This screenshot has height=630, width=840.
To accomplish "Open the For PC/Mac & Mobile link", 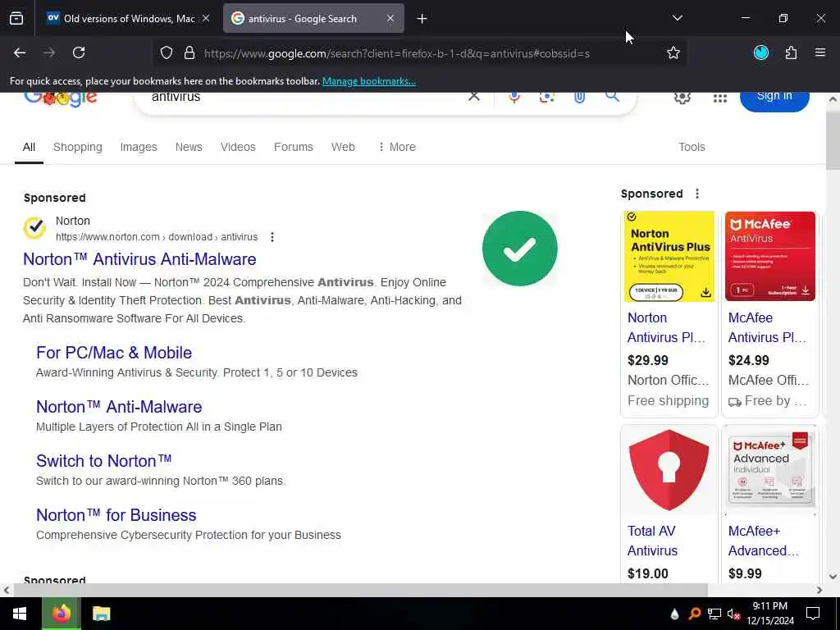I will [113, 353].
